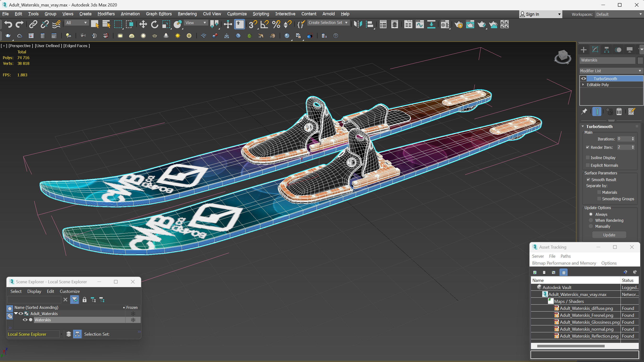Viewport: 644px width, 362px height.
Task: Activate Select and Rotate tool
Action: coord(154,24)
